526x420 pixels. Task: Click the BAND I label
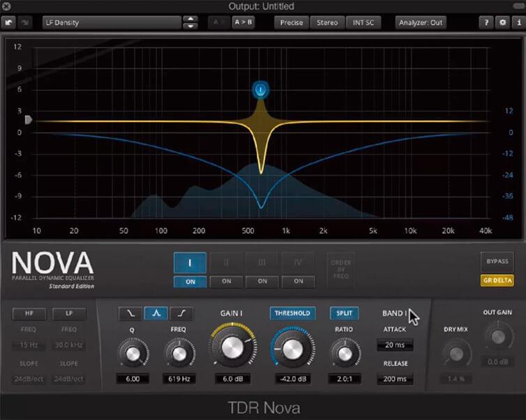[x=394, y=313]
